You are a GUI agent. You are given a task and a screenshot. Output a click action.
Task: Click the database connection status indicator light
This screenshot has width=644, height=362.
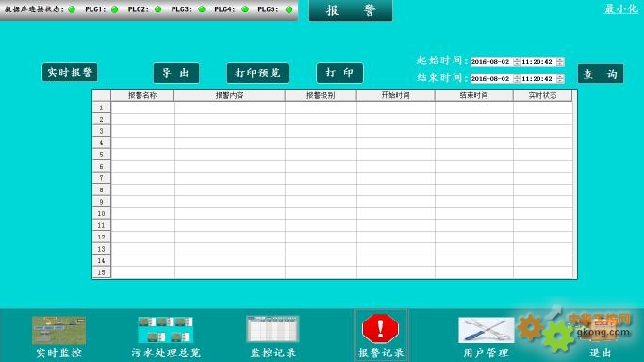(72, 9)
